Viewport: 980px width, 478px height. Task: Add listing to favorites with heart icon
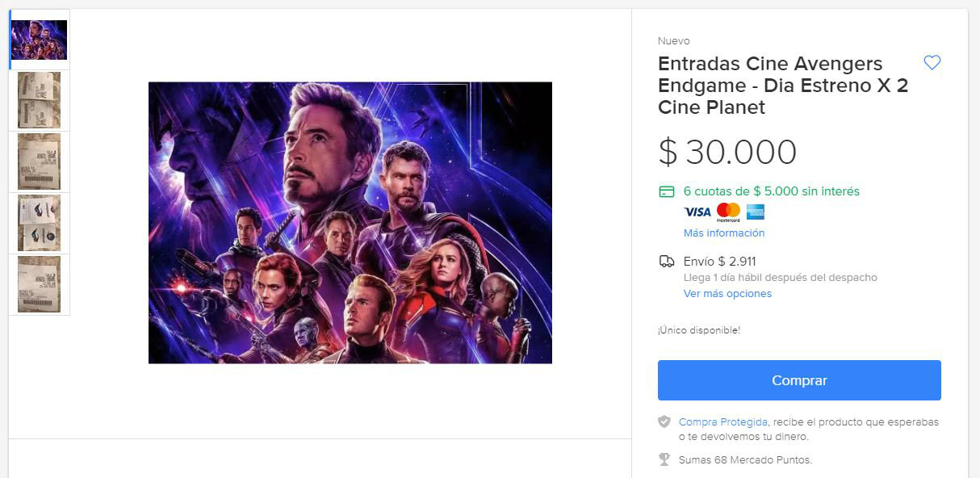(932, 63)
